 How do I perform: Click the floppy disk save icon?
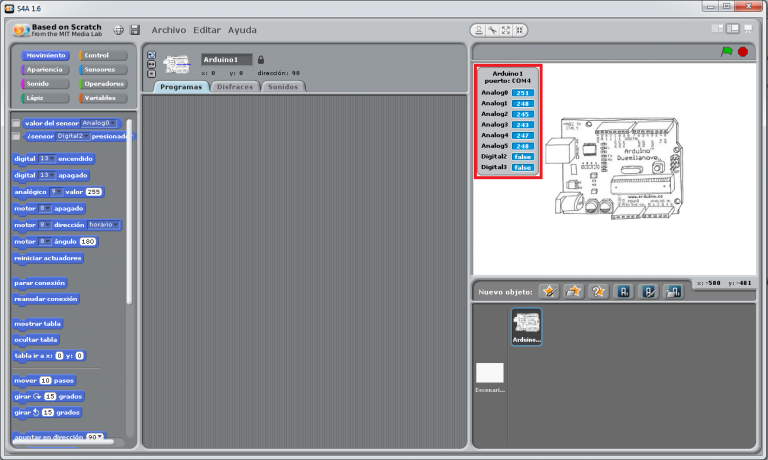click(x=135, y=30)
